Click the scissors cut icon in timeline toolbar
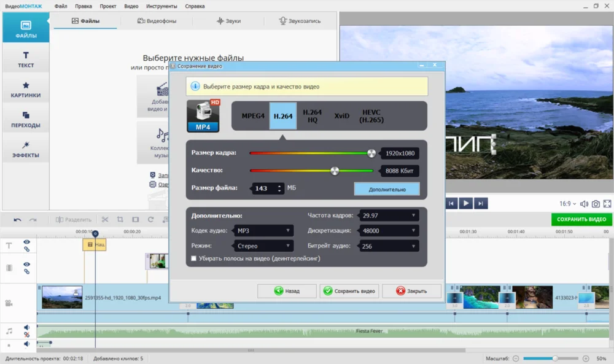This screenshot has height=364, width=614. click(105, 219)
